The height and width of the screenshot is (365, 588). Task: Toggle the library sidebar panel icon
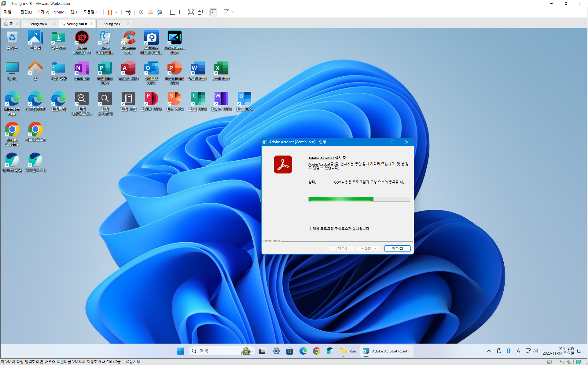point(172,12)
